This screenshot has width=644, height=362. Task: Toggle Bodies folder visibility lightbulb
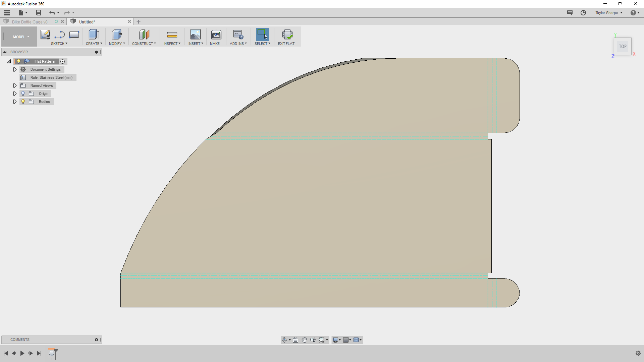coord(23,102)
